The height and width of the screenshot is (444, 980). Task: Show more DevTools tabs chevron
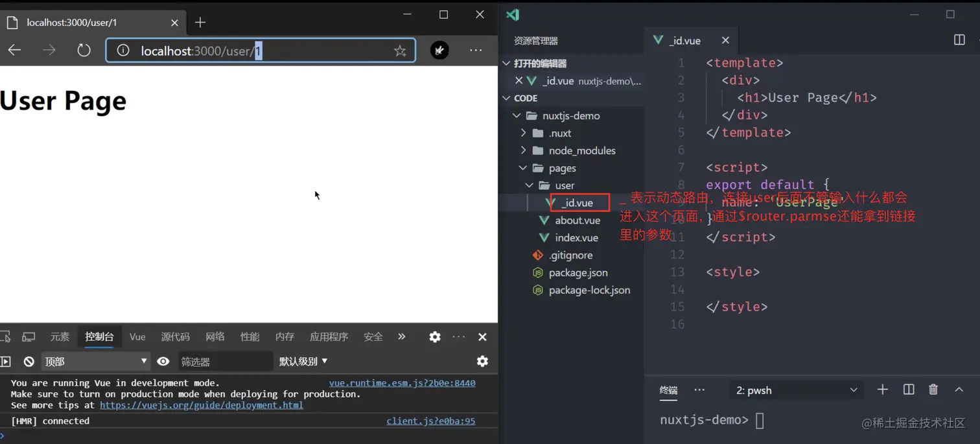(x=402, y=336)
